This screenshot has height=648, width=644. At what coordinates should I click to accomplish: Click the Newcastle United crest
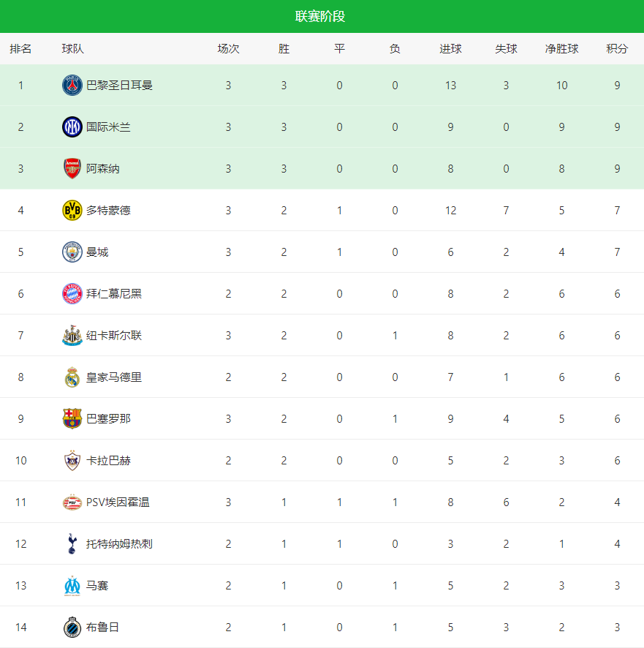click(x=72, y=335)
